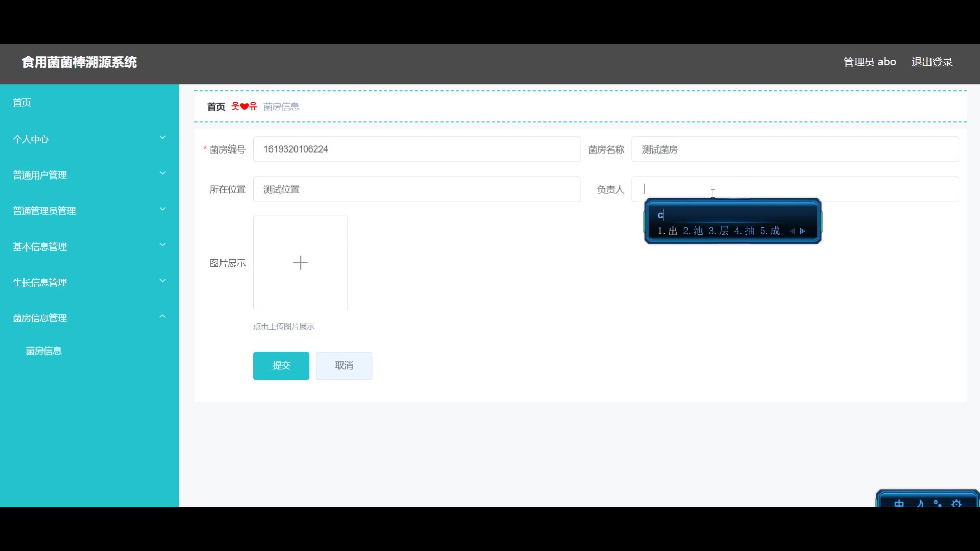
Task: Click the plus icon to upload image
Action: (x=300, y=263)
